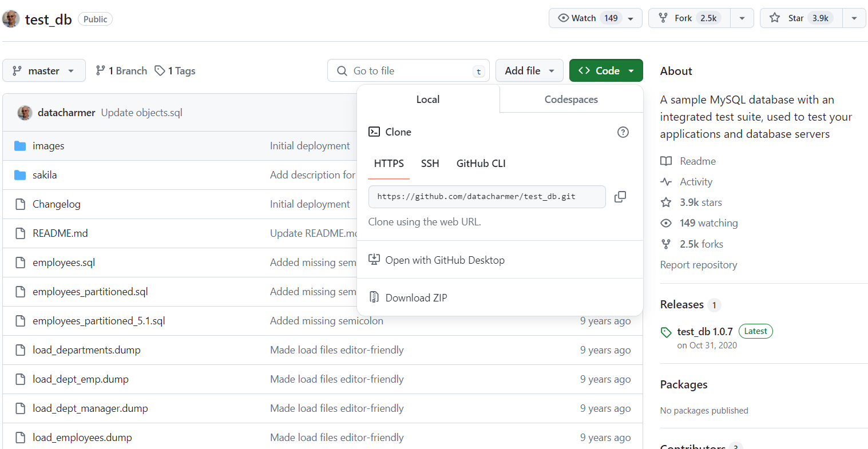Click the load_dept_manager.dump file icon

(x=20, y=408)
